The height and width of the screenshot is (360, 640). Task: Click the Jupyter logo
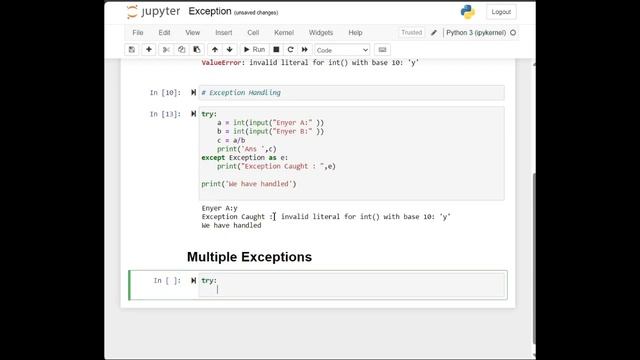(x=153, y=12)
